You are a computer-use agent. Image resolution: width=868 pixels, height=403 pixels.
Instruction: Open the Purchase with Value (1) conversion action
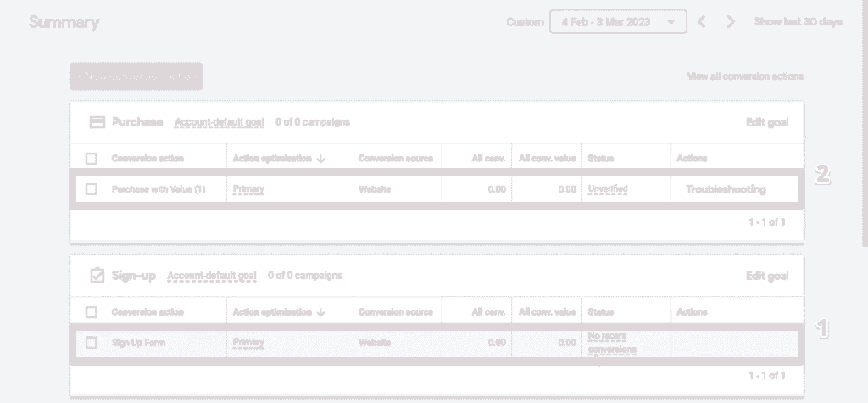[159, 189]
